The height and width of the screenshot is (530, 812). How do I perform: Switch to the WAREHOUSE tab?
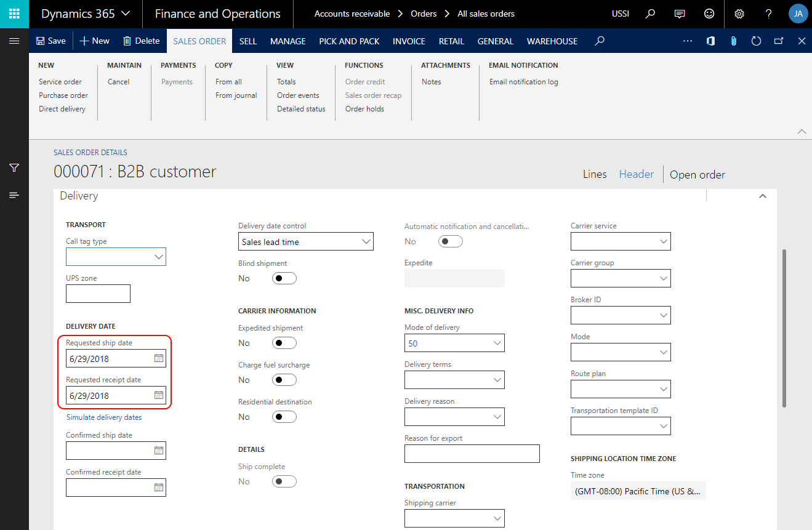(552, 41)
